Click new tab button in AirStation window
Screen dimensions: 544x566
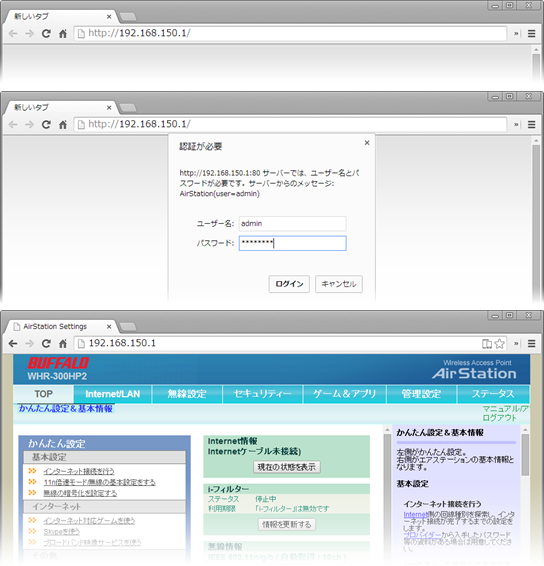coord(128,327)
